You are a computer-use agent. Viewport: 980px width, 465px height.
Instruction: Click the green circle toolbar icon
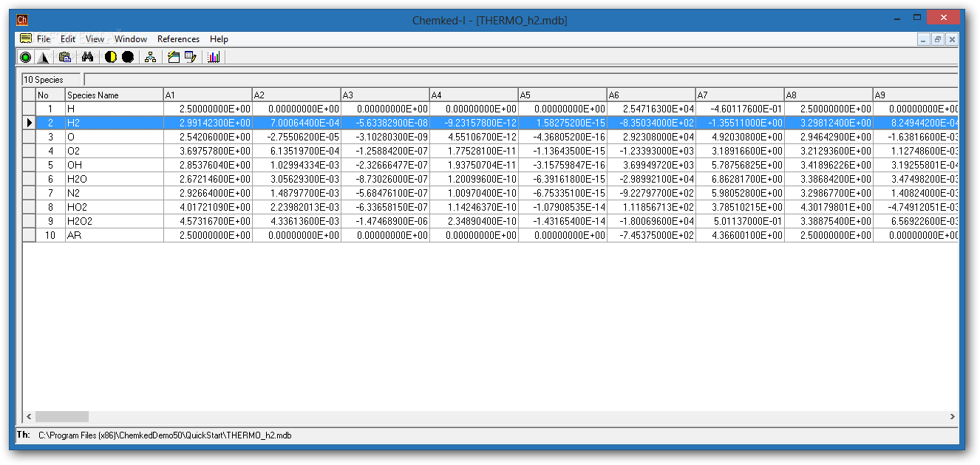[x=26, y=57]
